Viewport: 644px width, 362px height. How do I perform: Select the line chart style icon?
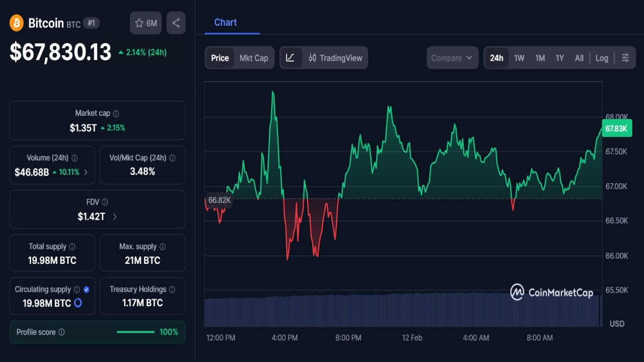tap(290, 57)
